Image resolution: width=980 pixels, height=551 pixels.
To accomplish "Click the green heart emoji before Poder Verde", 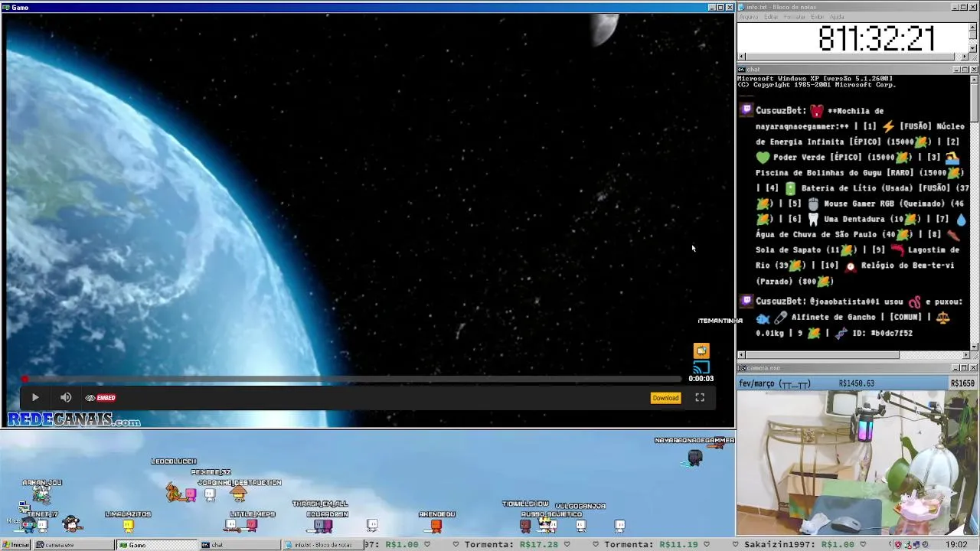I will 763,157.
